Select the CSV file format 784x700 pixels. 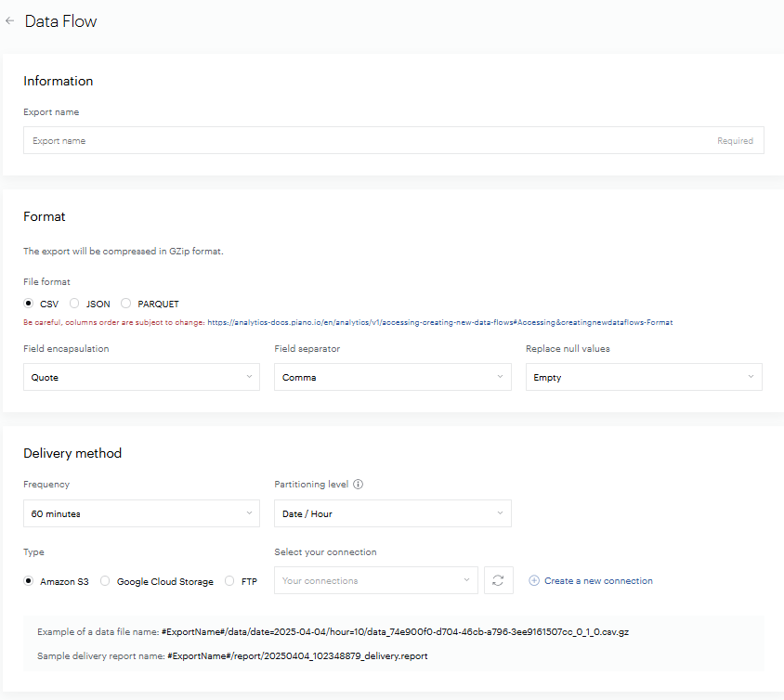[29, 304]
